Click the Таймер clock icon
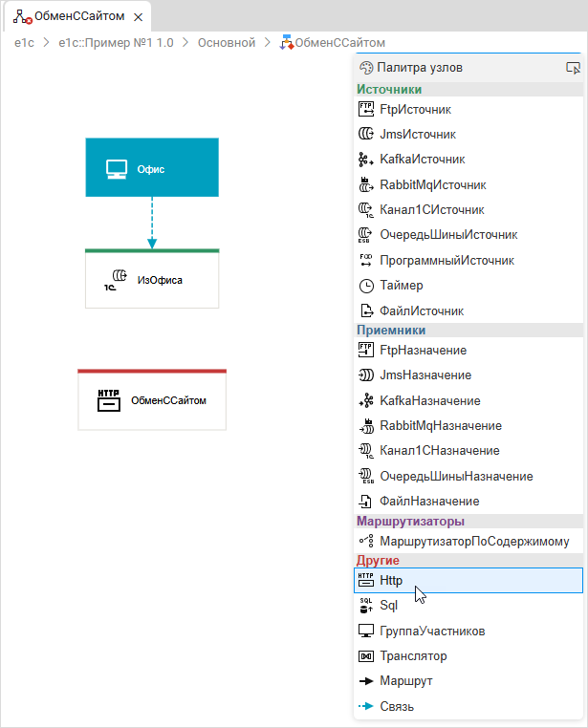The height and width of the screenshot is (728, 588). 366,286
